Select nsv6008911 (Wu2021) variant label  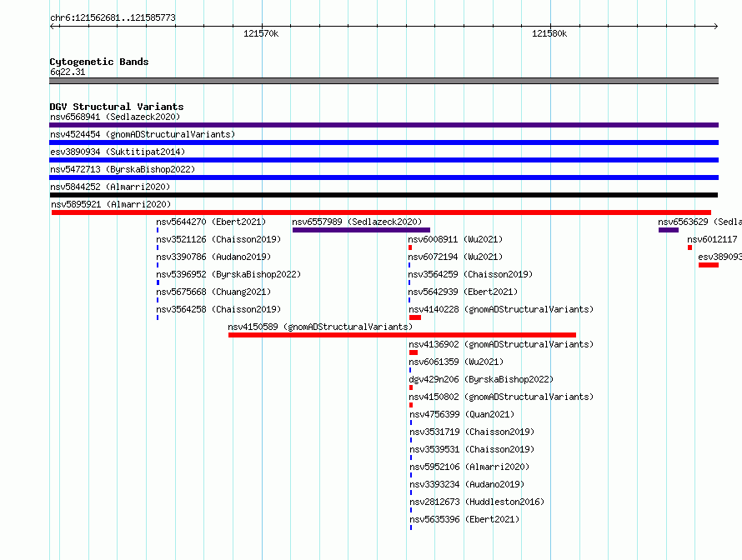click(455, 239)
